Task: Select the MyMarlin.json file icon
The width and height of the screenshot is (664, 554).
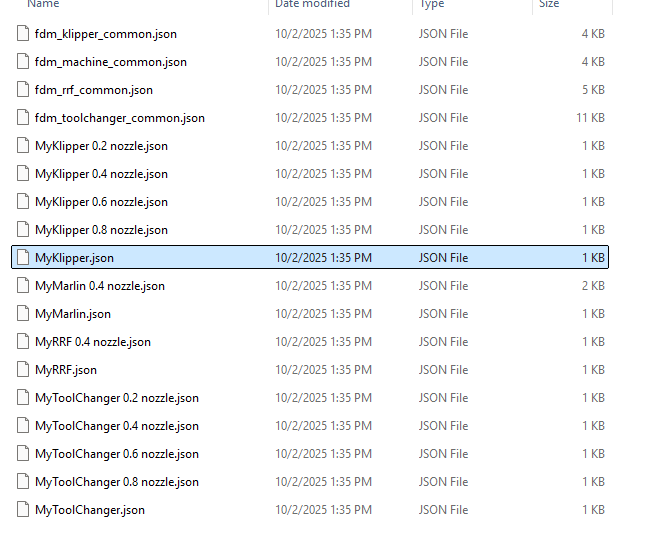Action: pyautogui.click(x=23, y=314)
